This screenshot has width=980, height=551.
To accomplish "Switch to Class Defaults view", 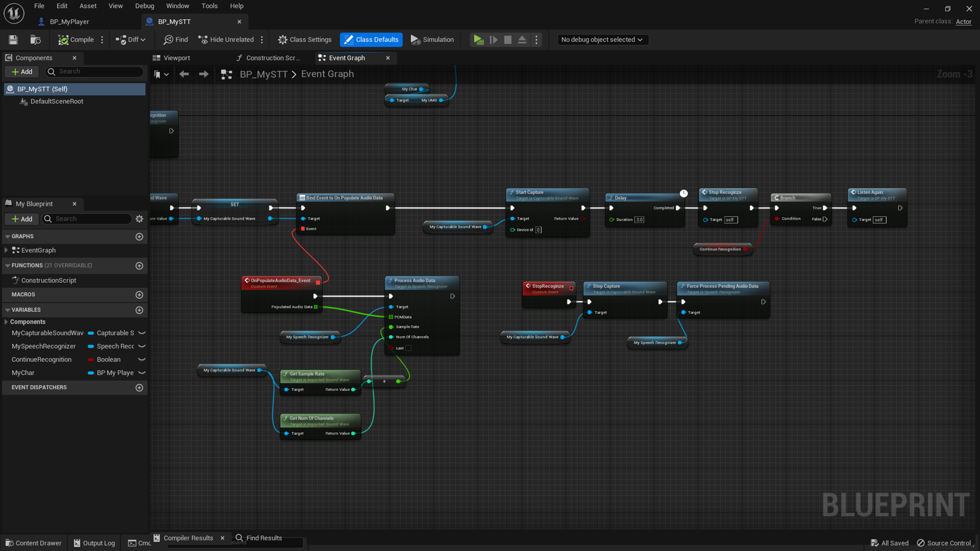I will pos(371,40).
